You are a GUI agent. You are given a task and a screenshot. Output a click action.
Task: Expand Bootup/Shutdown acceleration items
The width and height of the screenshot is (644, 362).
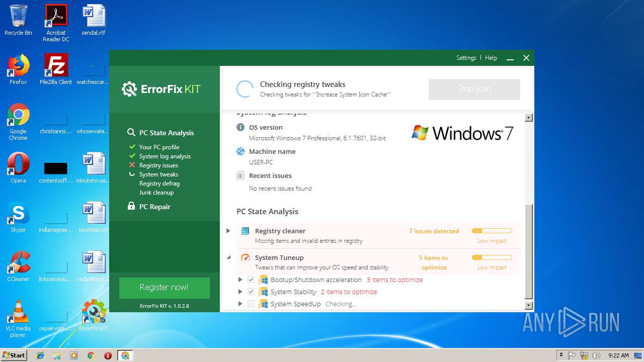point(240,280)
